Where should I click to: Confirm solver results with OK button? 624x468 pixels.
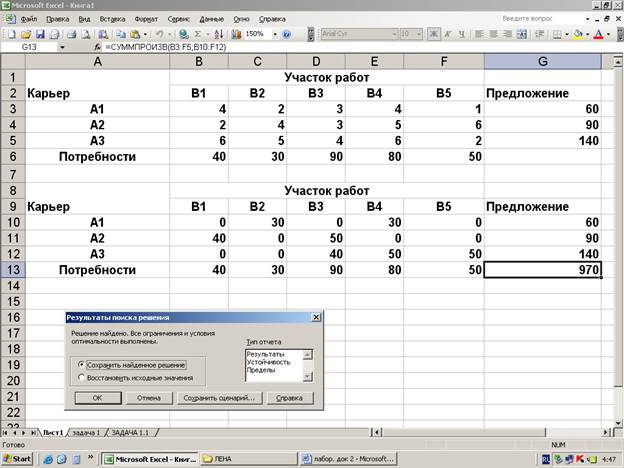pyautogui.click(x=98, y=398)
